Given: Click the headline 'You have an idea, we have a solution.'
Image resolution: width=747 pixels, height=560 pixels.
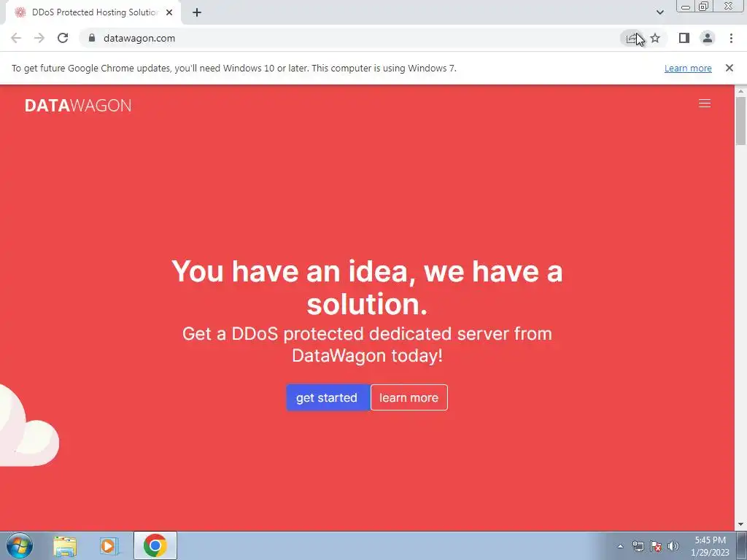Looking at the screenshot, I should point(367,287).
